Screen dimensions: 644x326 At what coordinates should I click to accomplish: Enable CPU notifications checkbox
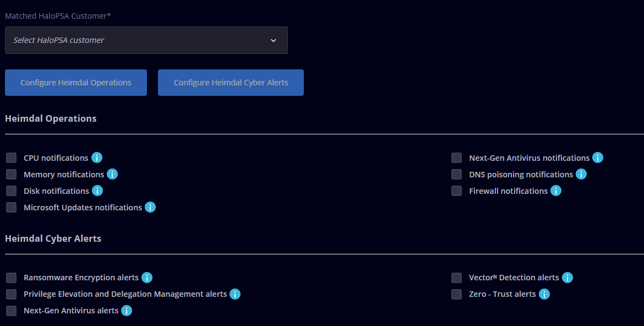coord(12,158)
